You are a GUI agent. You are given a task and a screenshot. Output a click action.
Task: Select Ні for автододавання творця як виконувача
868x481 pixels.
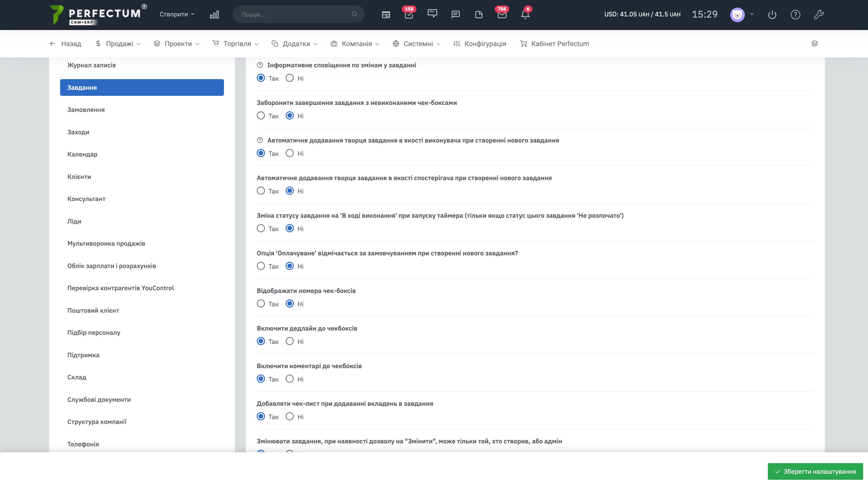click(290, 153)
